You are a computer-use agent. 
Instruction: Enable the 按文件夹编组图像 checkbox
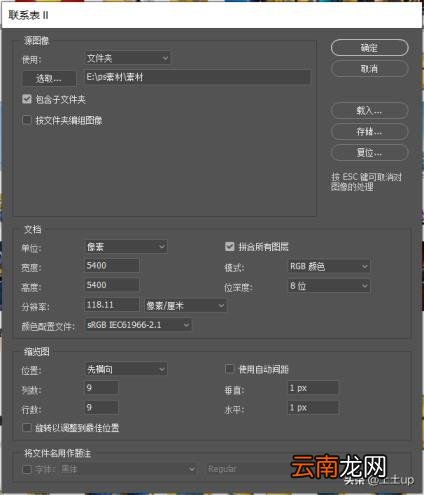27,120
